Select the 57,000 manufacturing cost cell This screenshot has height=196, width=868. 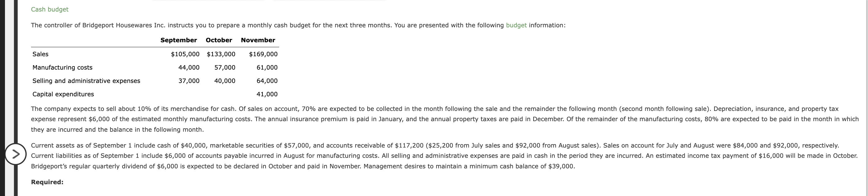225,67
